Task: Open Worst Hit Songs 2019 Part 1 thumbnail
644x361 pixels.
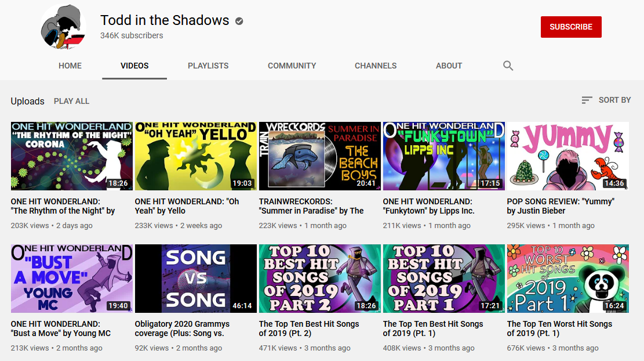Action: (x=568, y=279)
